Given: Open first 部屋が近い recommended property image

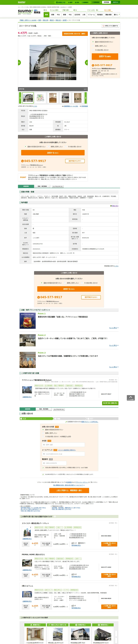Looking at the screenshot, I should click(35, 634).
